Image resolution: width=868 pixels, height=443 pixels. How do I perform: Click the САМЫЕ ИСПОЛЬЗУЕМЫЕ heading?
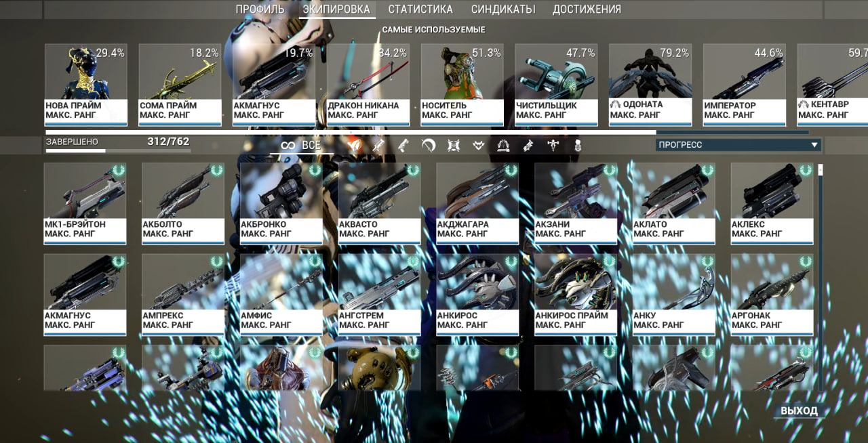(433, 30)
